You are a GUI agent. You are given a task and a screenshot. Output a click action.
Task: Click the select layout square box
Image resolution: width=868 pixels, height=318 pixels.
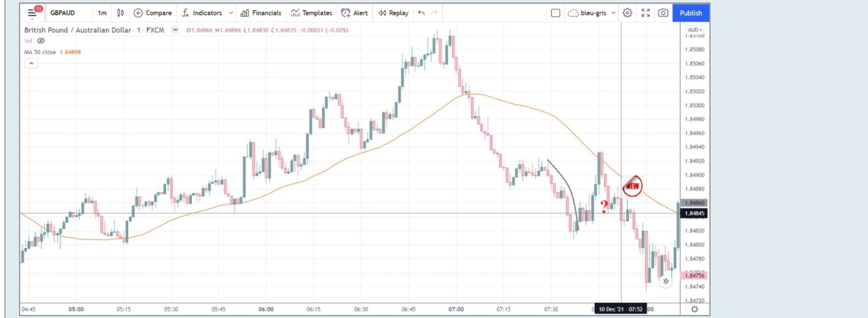556,13
